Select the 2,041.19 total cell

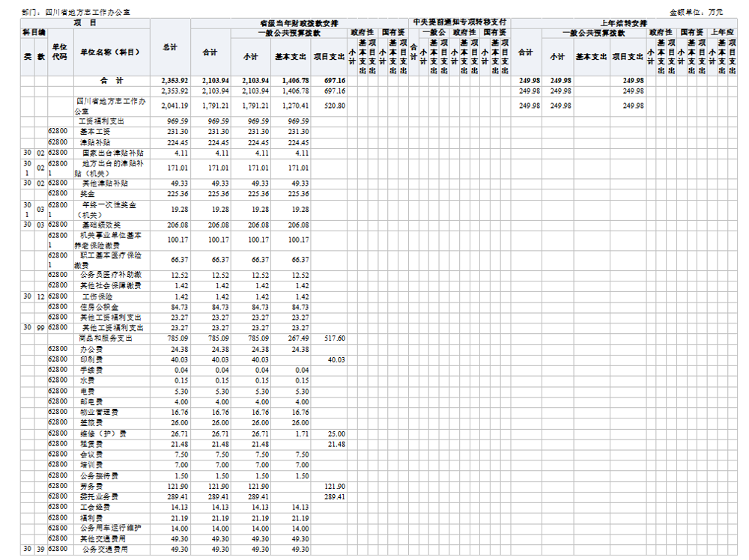[170, 106]
